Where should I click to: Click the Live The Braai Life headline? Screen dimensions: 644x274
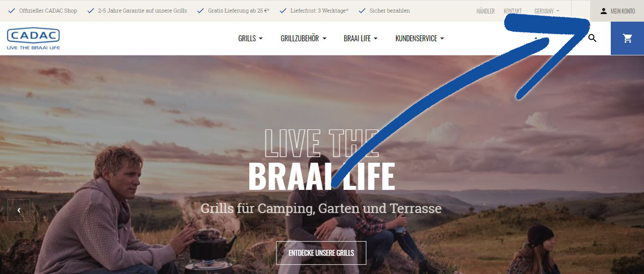[x=321, y=160]
